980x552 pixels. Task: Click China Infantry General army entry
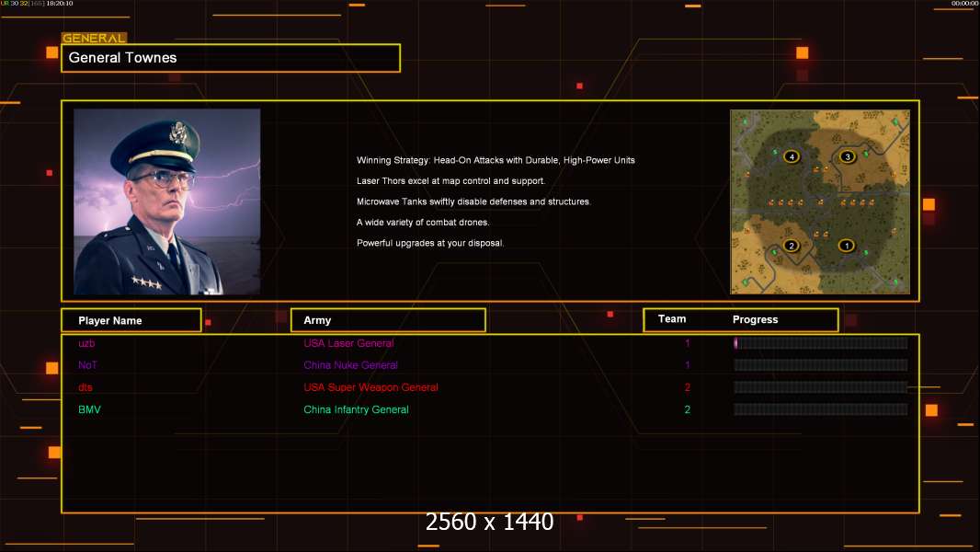tap(357, 409)
